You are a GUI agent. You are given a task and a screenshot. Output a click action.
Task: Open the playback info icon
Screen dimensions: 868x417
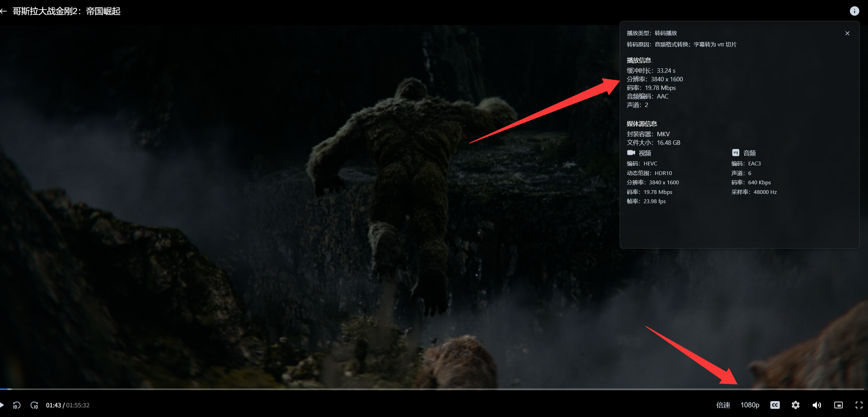click(x=854, y=11)
